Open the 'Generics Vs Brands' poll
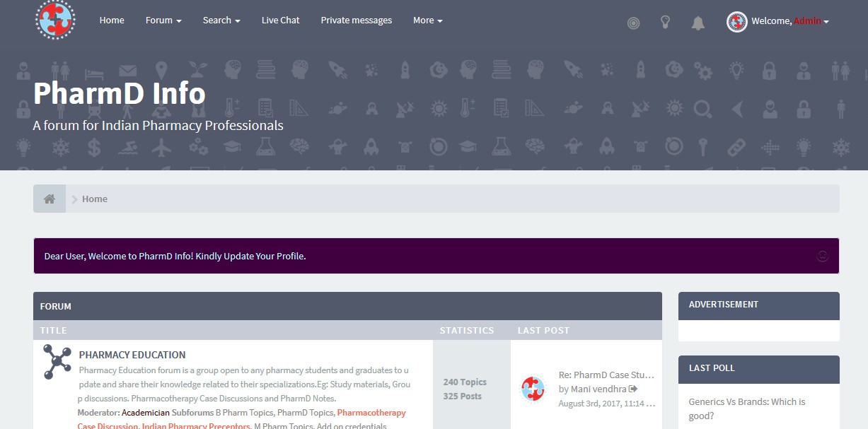868x429 pixels. 747,409
